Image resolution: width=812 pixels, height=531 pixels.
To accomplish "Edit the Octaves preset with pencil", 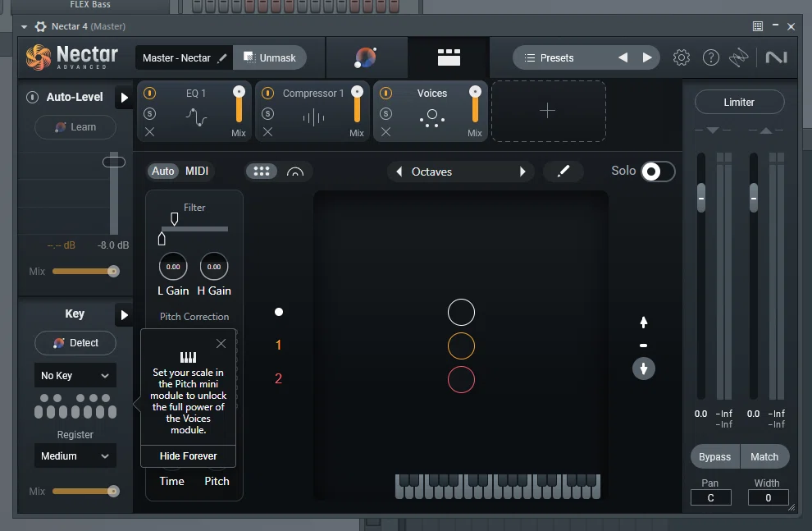I will (x=563, y=172).
